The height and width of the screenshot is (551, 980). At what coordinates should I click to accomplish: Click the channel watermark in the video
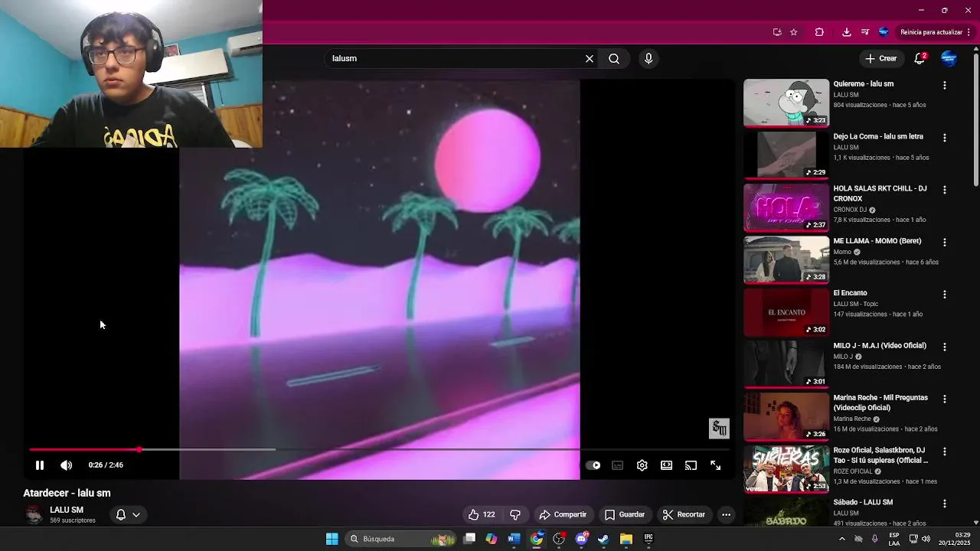tap(719, 429)
